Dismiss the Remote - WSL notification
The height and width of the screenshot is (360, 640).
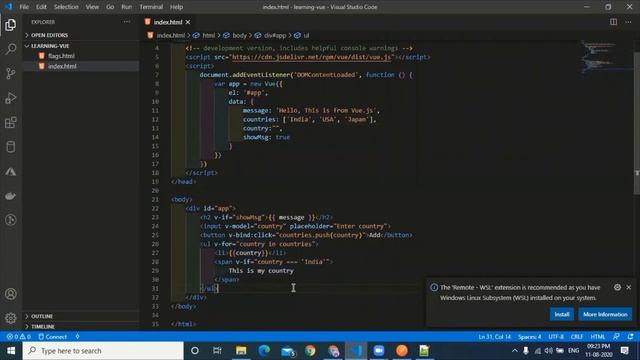coord(629,287)
